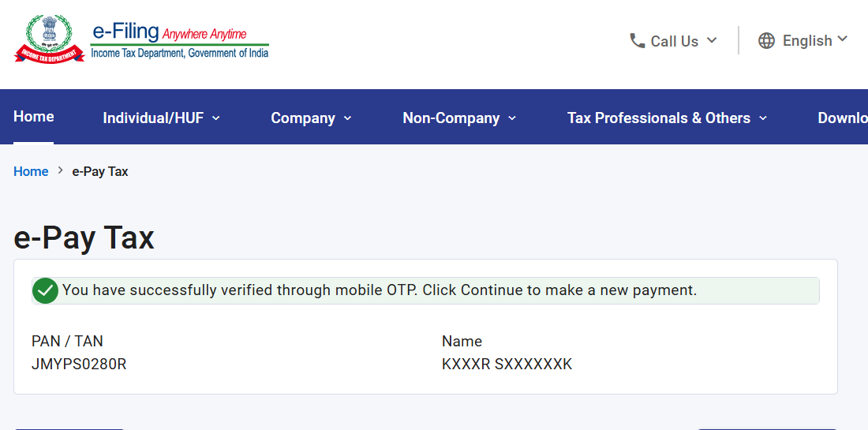Click the PAN value JMYPS0280R
Viewport: 868px width, 430px height.
(79, 365)
